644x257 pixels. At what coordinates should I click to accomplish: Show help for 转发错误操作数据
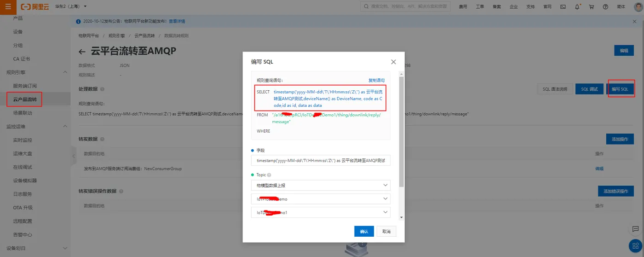point(121,191)
